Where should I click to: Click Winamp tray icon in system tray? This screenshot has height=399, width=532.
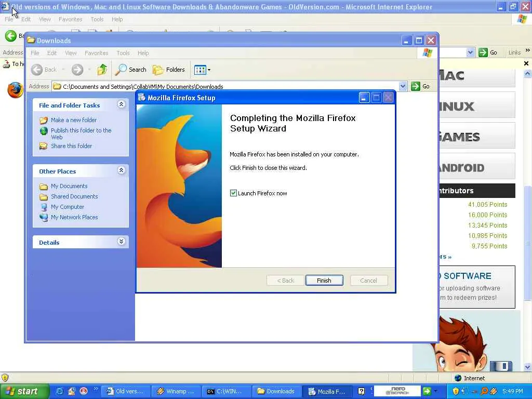tap(494, 391)
